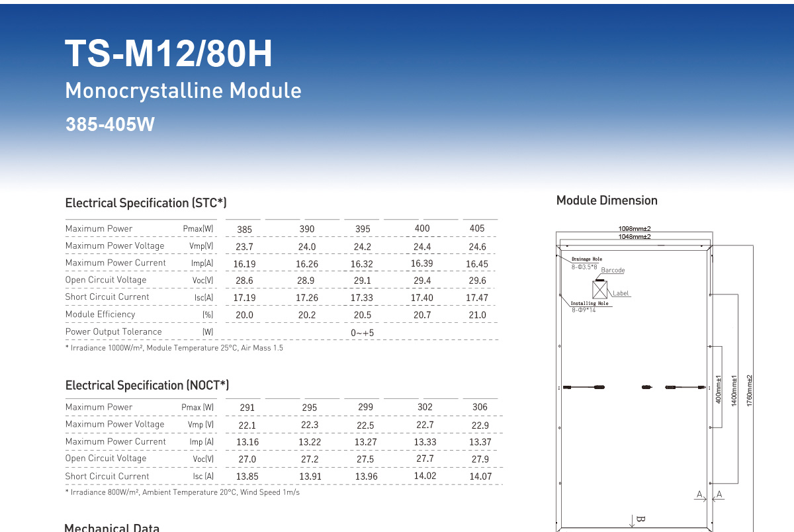
Task: Select the 20.5 efficiency value
Action: tap(363, 315)
